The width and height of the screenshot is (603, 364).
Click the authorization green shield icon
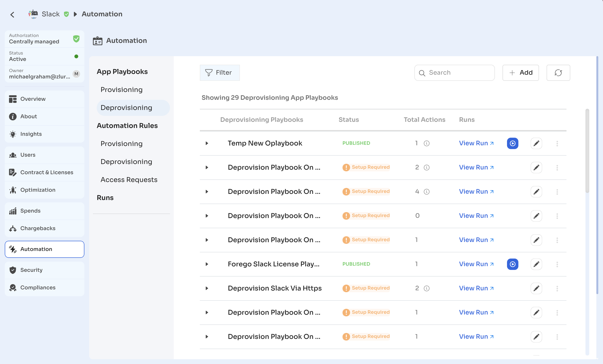(76, 39)
